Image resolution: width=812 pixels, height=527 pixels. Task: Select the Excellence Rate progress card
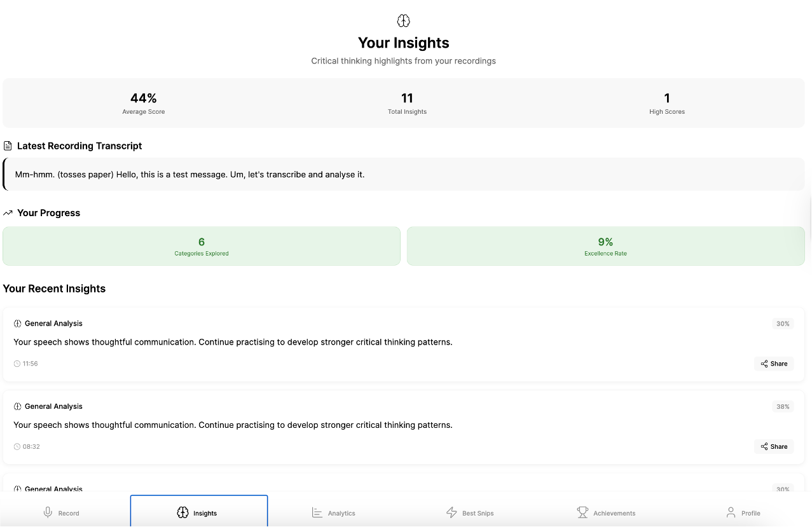[605, 246]
